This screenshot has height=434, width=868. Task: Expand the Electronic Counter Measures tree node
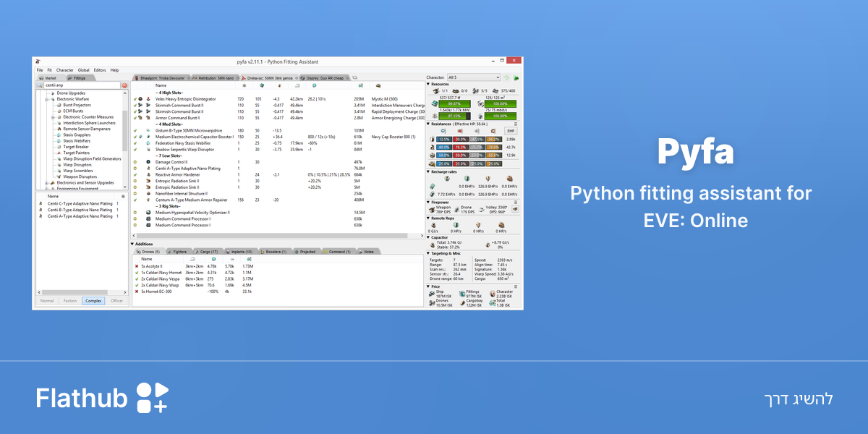[52, 117]
